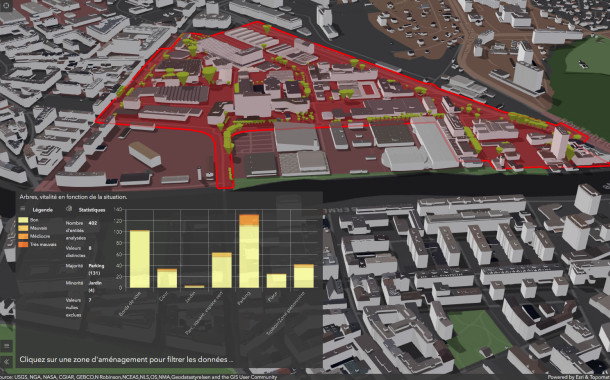Click the 'Valeurs nulles exclues' statistic label
Screen dimensions: 610x380
click(74, 307)
